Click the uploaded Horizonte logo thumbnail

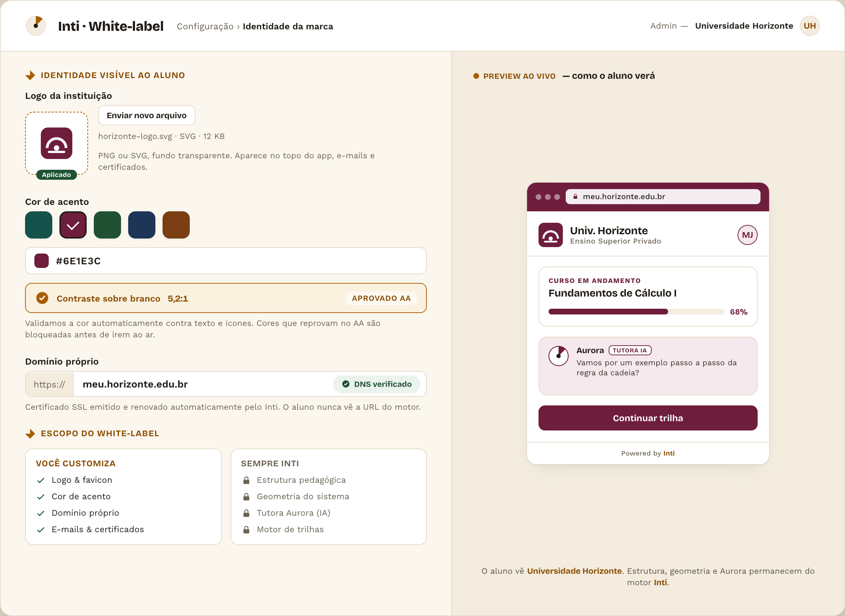coord(56,143)
